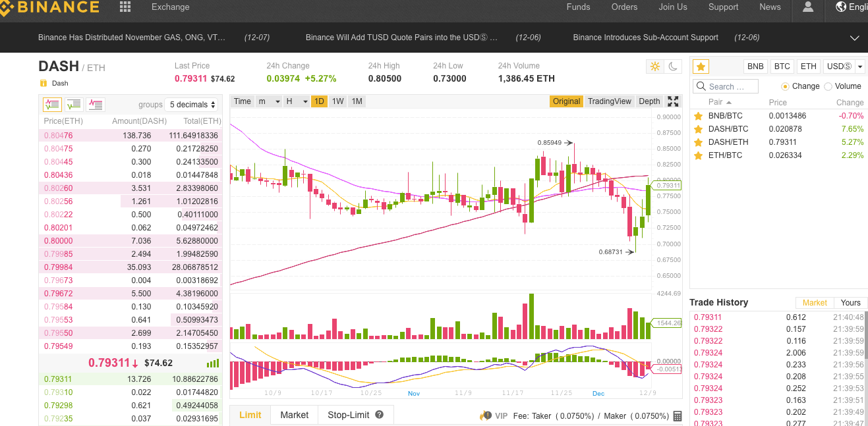Open the fee calculator icon
The height and width of the screenshot is (426, 868).
tap(678, 415)
